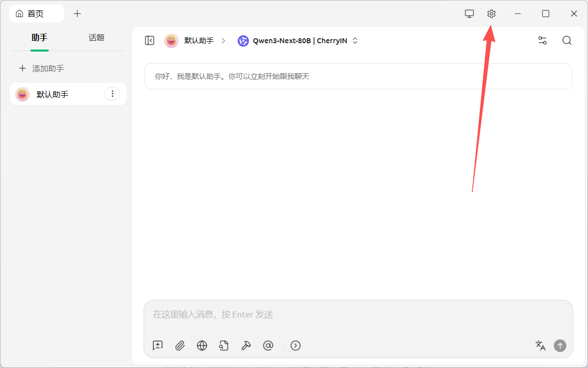This screenshot has height=368, width=588.
Task: Select the 助手 tab
Action: (39, 38)
